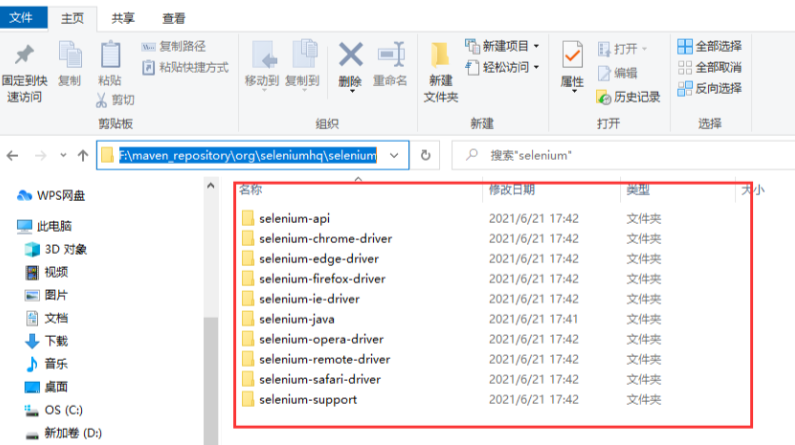Click the 删除 (Delete) X icon
The image size is (795, 445).
pos(350,55)
